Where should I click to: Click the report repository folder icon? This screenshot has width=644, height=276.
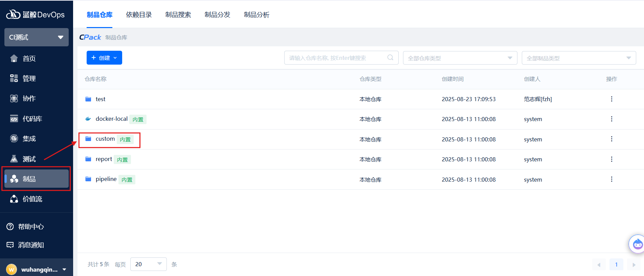(x=88, y=159)
